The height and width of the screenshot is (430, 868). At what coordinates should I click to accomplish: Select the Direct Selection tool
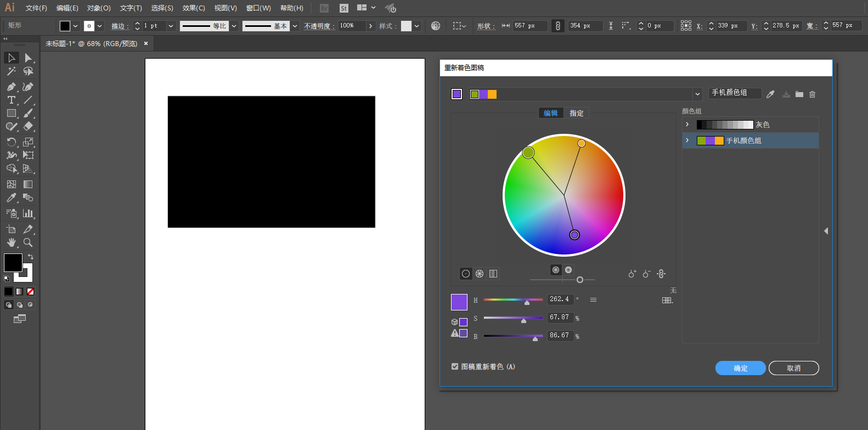(28, 58)
